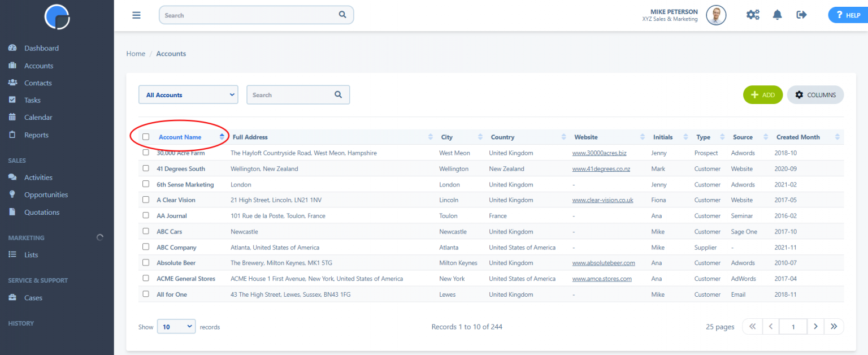Click the magnifier icon in the accounts search
This screenshot has width=868, height=355.
tap(338, 94)
